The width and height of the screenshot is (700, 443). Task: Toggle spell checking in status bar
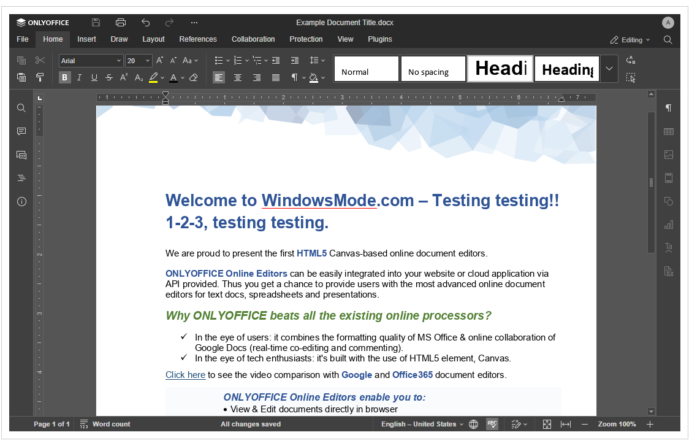pos(492,424)
